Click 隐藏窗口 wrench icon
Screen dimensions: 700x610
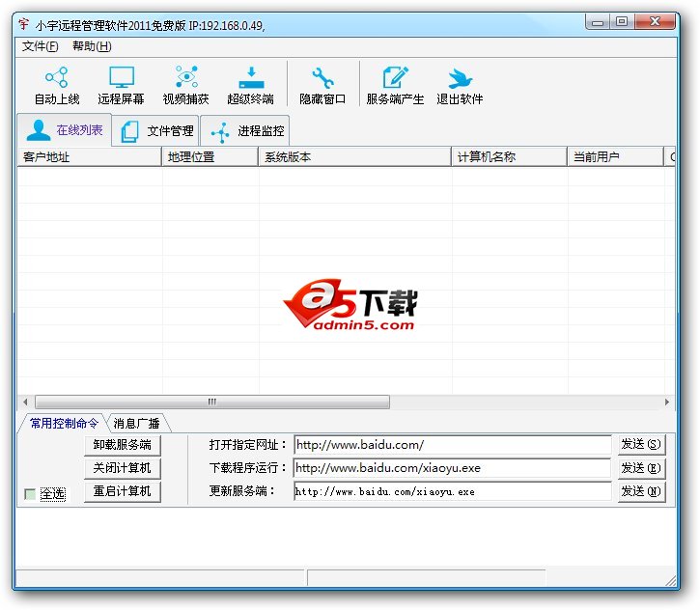pyautogui.click(x=322, y=77)
